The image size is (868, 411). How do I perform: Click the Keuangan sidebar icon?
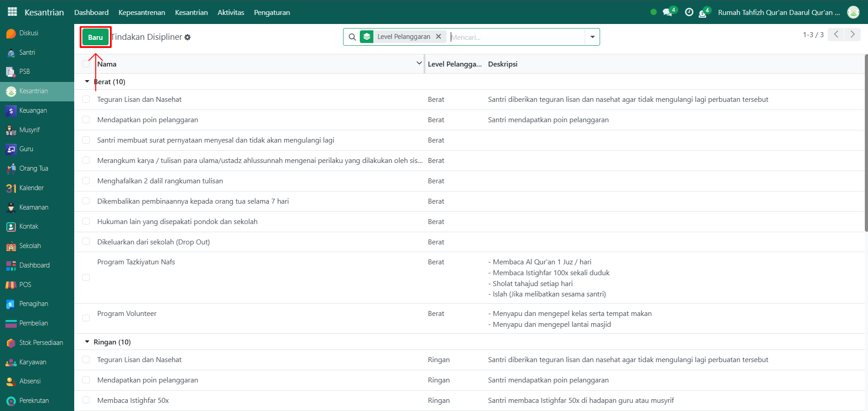(x=11, y=110)
